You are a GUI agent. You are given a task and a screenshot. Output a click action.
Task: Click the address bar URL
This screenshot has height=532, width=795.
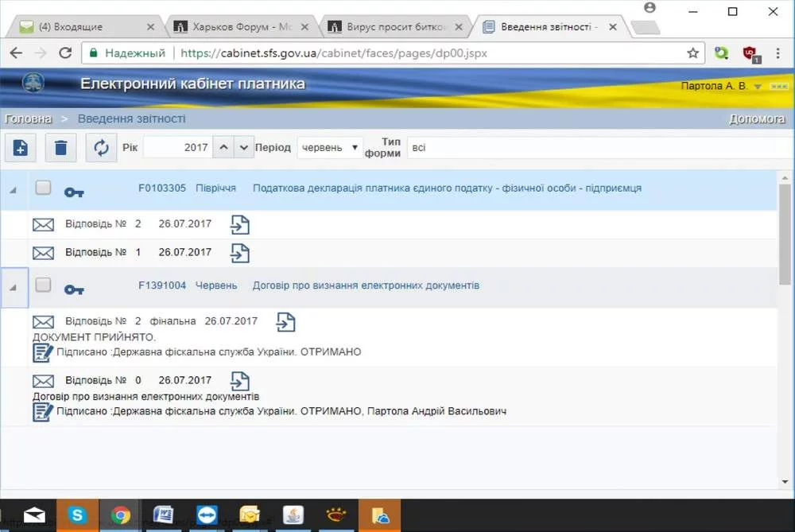334,53
